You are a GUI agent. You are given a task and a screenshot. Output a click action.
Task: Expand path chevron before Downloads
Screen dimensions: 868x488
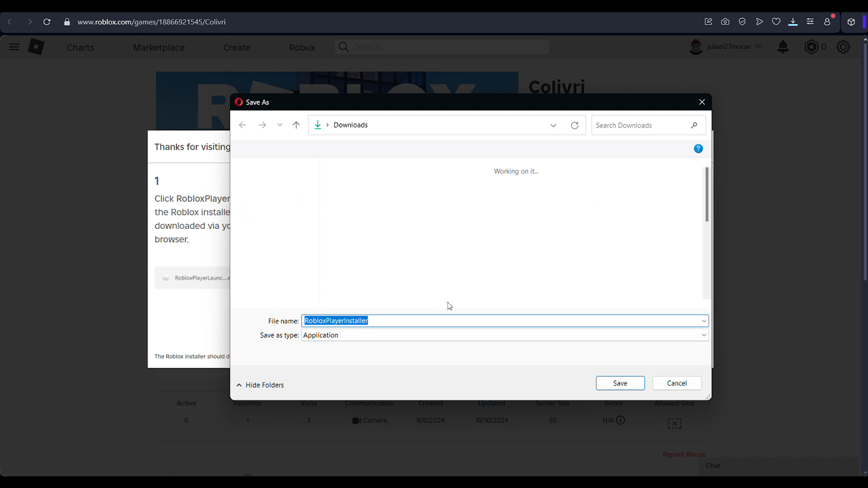click(x=328, y=125)
